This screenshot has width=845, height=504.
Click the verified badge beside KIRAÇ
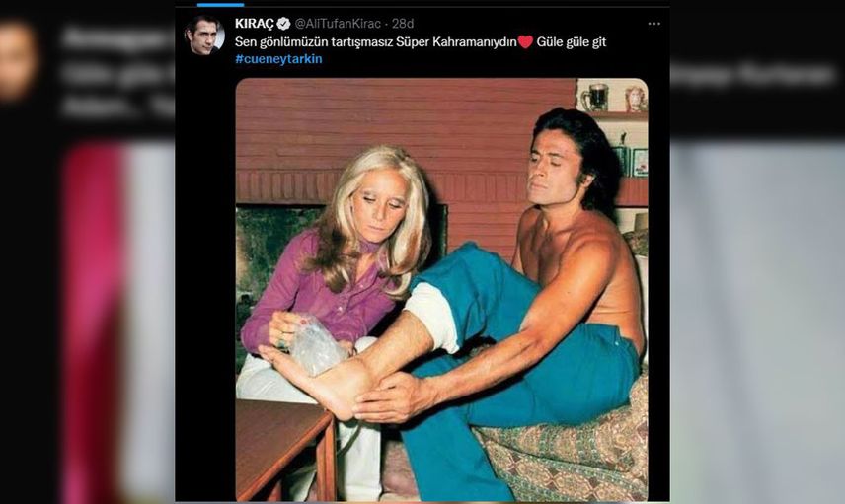pyautogui.click(x=284, y=24)
